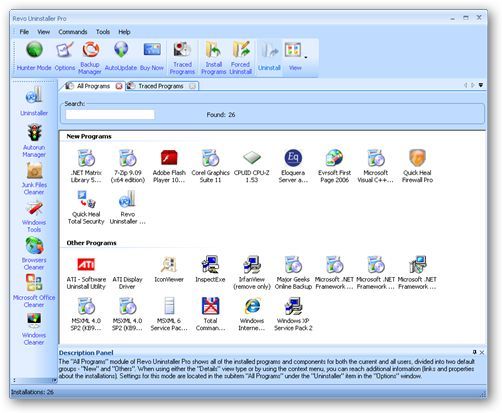Select the Windows XP Service Pack 2 program

(293, 314)
